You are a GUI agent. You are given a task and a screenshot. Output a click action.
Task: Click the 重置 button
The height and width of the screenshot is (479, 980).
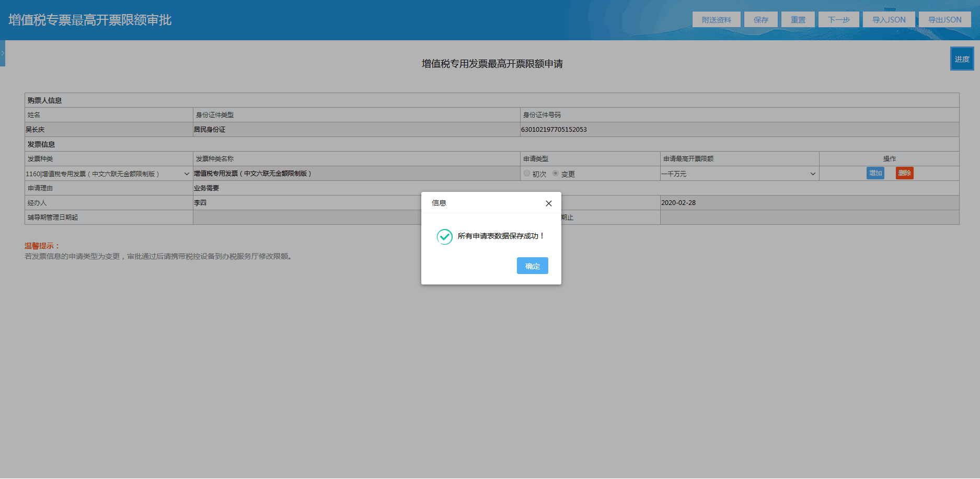(x=798, y=19)
